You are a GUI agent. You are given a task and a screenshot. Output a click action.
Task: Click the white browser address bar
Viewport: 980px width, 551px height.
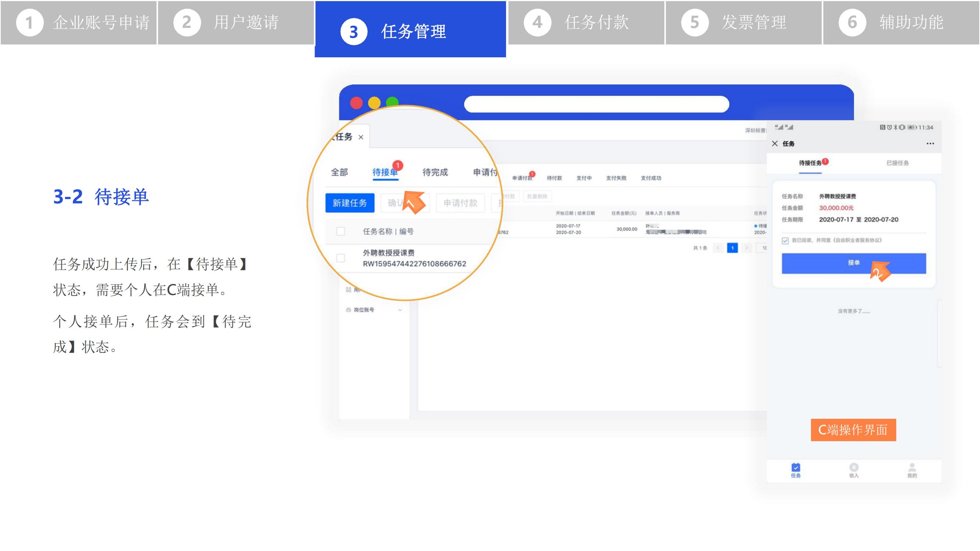click(596, 104)
